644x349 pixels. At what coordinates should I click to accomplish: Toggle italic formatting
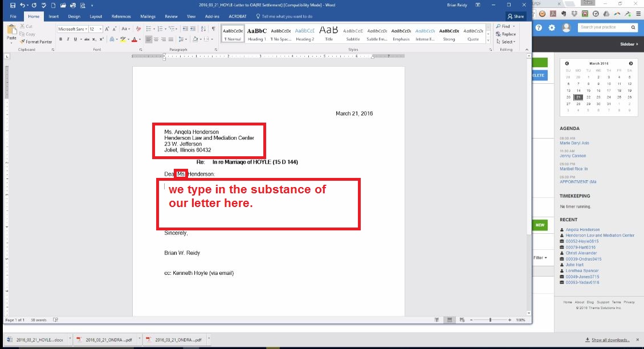tap(68, 39)
